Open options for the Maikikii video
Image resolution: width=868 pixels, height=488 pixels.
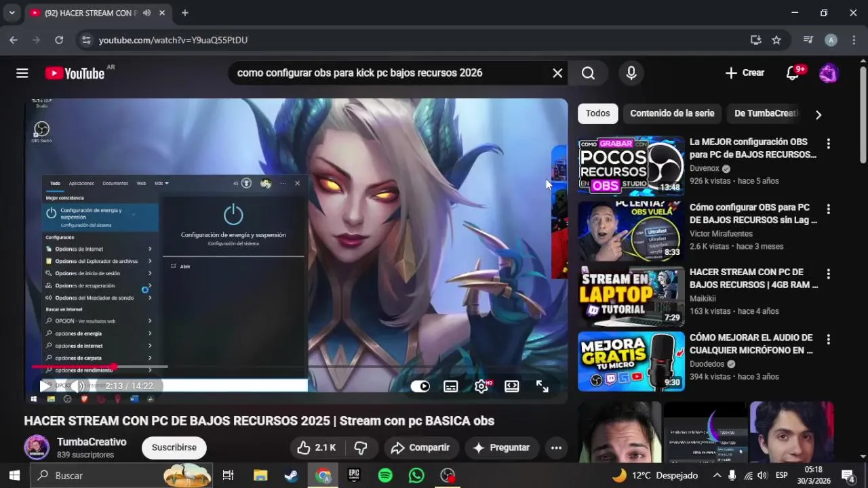tap(828, 274)
